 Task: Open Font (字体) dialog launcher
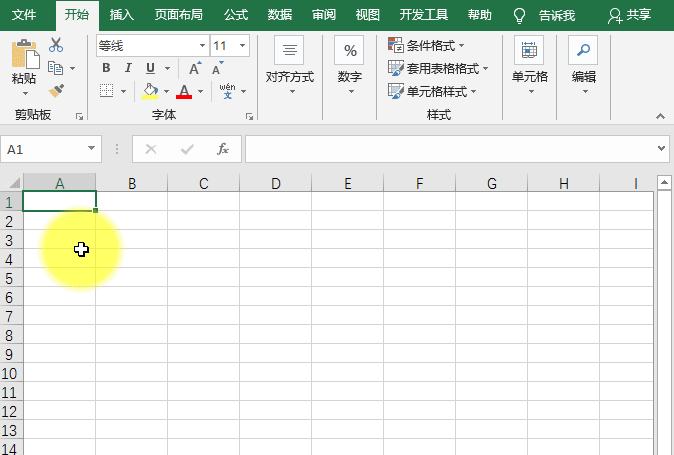(249, 116)
